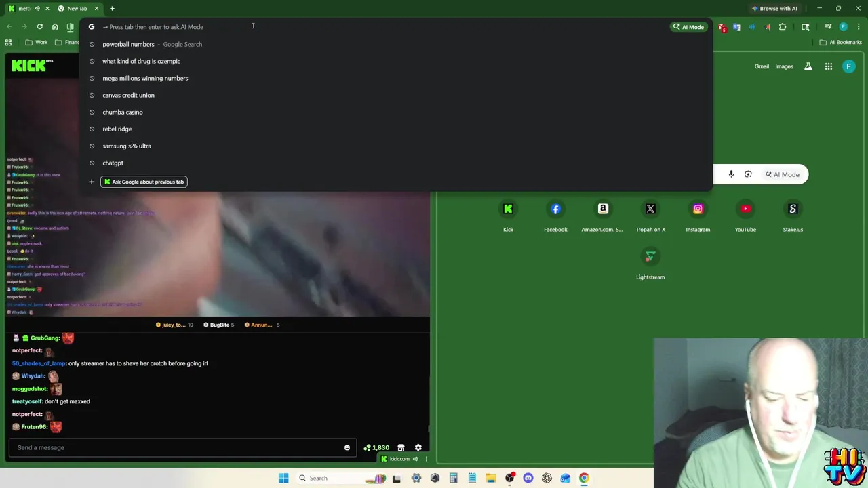Viewport: 868px width, 488px height.
Task: Open the Tropah on X shortcut
Action: click(x=650, y=216)
